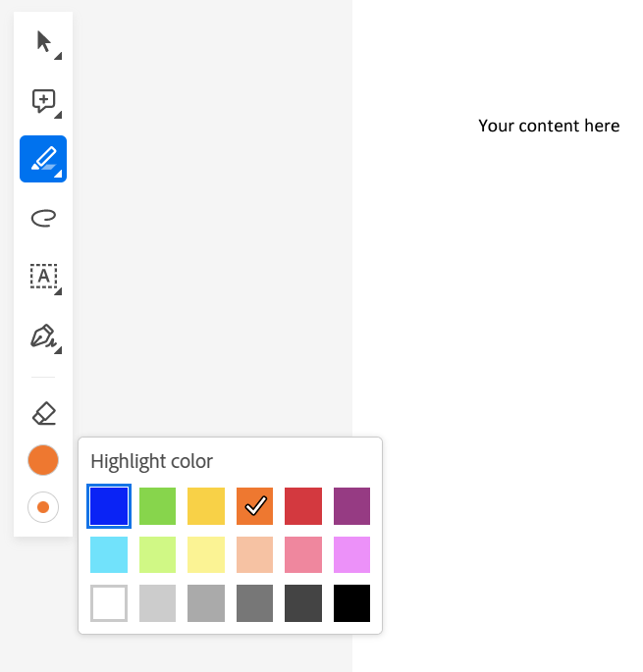
Task: Pick the black highlight swatch
Action: click(352, 603)
